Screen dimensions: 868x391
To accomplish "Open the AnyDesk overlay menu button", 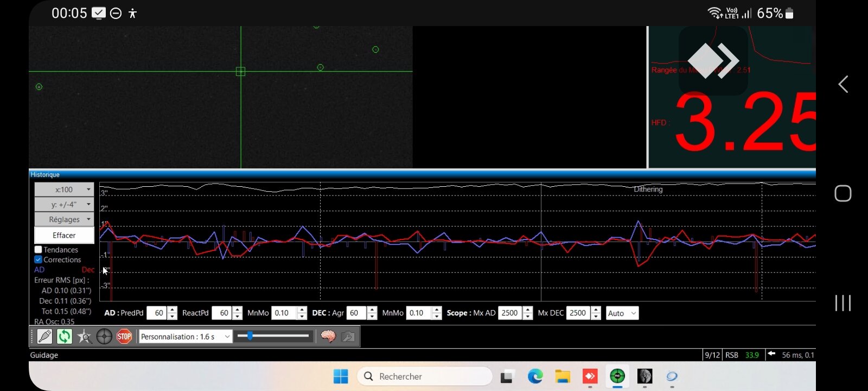I will (x=713, y=61).
